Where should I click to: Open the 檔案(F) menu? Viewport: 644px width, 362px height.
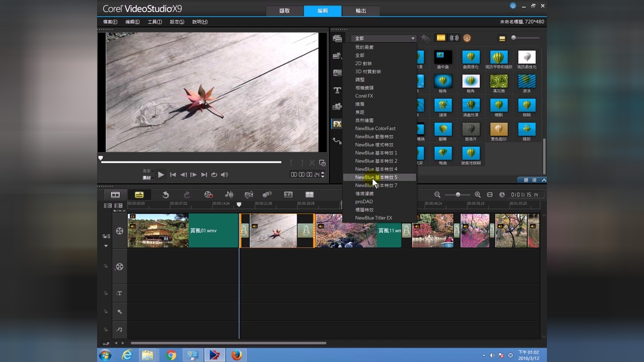pos(110,22)
